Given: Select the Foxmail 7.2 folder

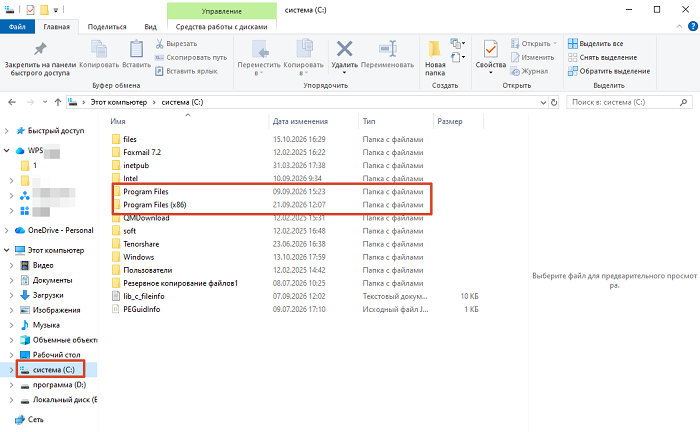Looking at the screenshot, I should (142, 153).
